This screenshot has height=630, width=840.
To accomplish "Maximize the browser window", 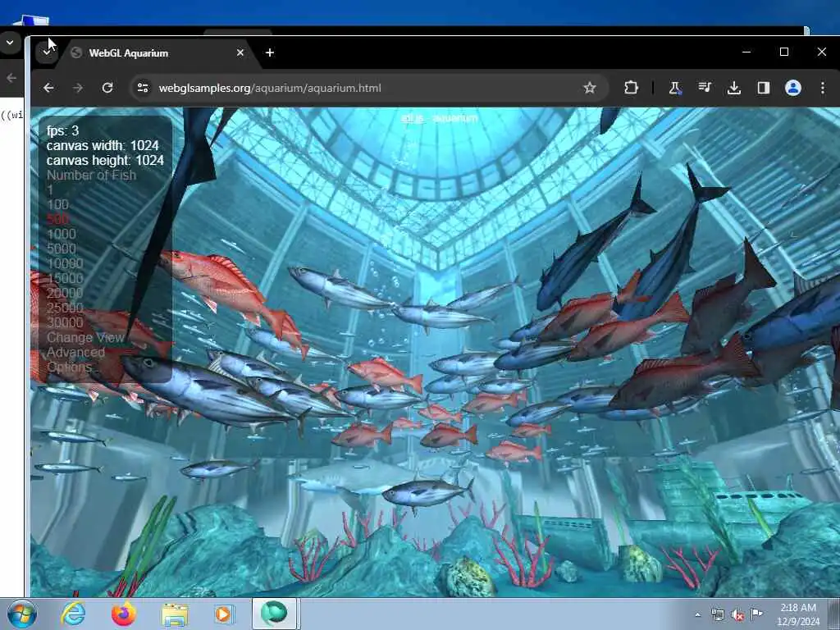I will [784, 52].
